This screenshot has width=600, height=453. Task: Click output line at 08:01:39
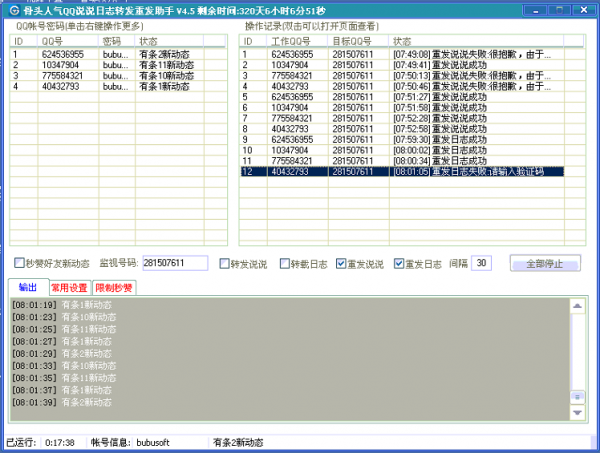[62, 403]
